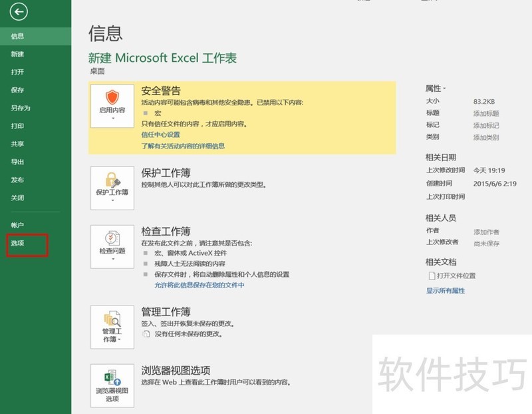Open the 信任中心设置 link
The width and height of the screenshot is (532, 414).
pos(160,134)
